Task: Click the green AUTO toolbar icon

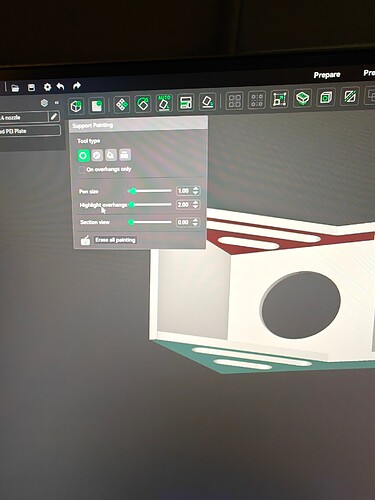Action: (x=164, y=103)
